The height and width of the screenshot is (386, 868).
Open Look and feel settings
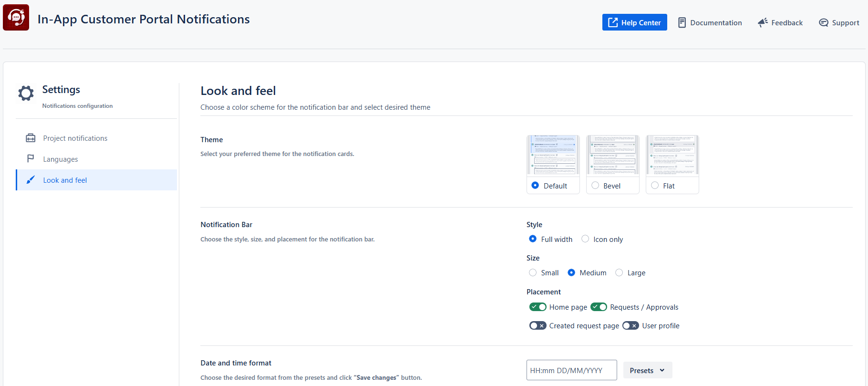click(97, 180)
